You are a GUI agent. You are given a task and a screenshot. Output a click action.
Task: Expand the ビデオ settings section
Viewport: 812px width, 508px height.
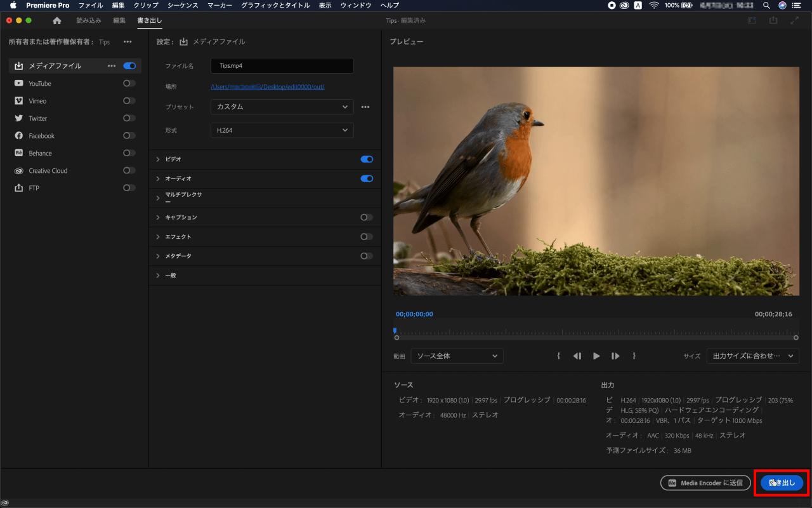(x=158, y=159)
